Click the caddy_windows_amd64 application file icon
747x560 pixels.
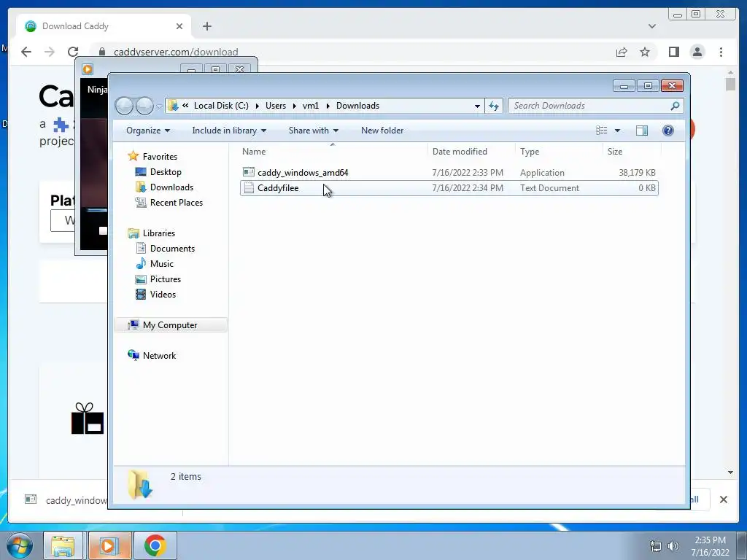[x=248, y=172]
